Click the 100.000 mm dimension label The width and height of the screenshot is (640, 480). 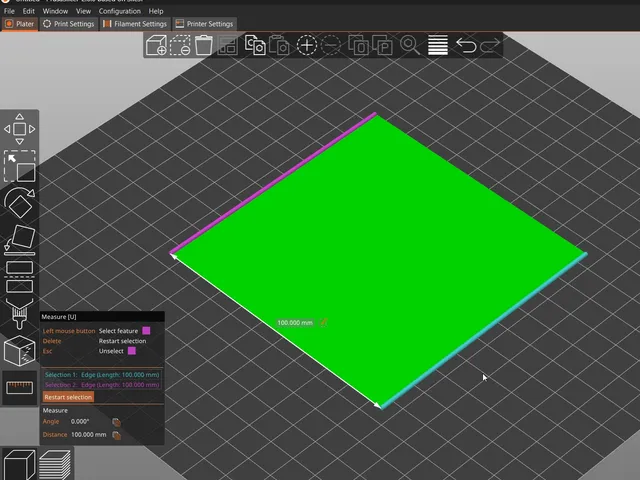(x=295, y=323)
